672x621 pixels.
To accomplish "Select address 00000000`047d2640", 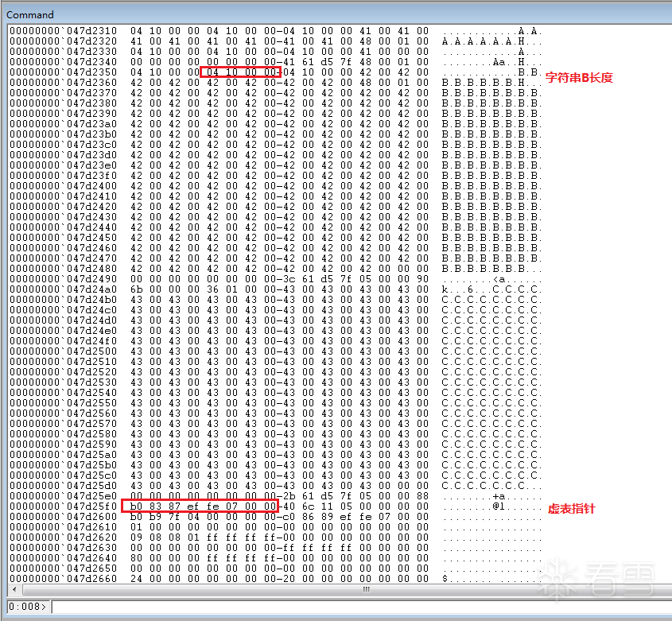I will [63, 557].
